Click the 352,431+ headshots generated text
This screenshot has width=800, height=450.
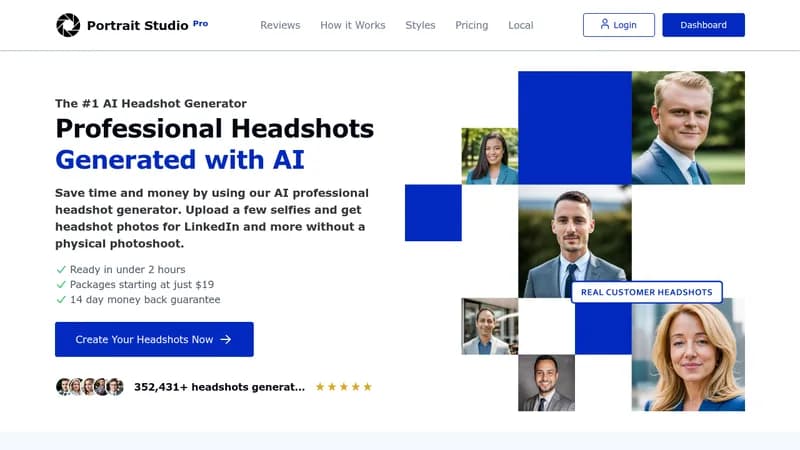(219, 387)
